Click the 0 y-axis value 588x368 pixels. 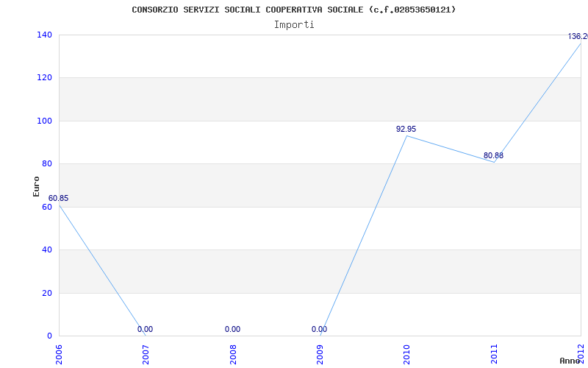(x=49, y=336)
